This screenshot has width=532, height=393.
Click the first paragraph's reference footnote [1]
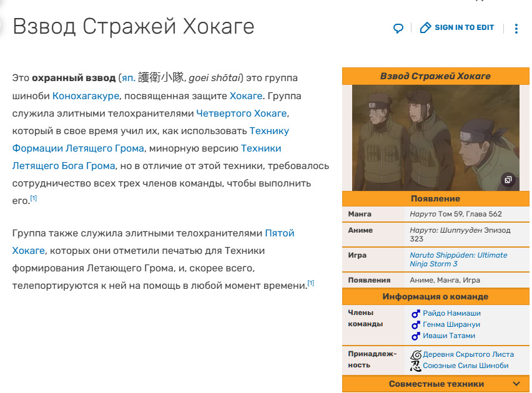click(x=34, y=198)
